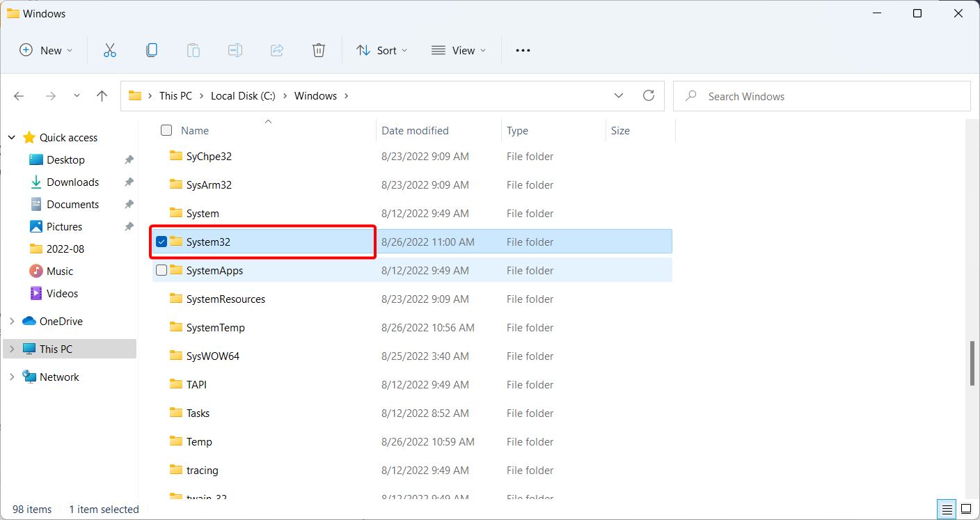The width and height of the screenshot is (980, 520).
Task: Go up one folder level arrow
Action: [x=102, y=96]
